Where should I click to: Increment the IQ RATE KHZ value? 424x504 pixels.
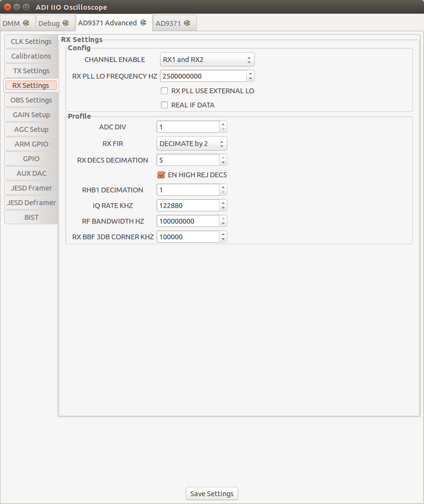(x=223, y=203)
